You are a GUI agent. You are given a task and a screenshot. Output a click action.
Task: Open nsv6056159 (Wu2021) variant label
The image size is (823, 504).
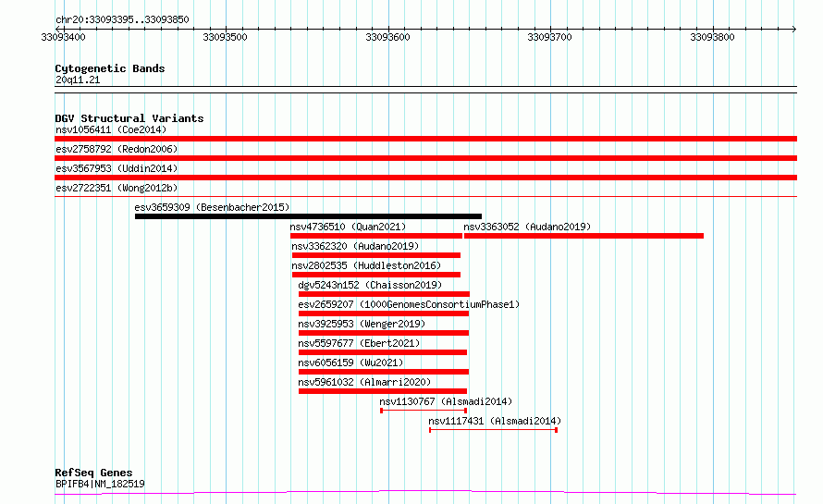(350, 363)
